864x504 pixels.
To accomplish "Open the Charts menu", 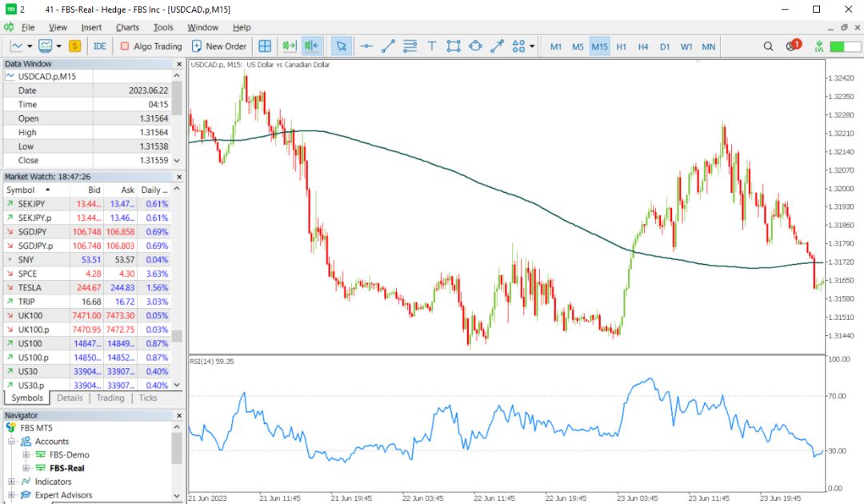I will tap(127, 27).
